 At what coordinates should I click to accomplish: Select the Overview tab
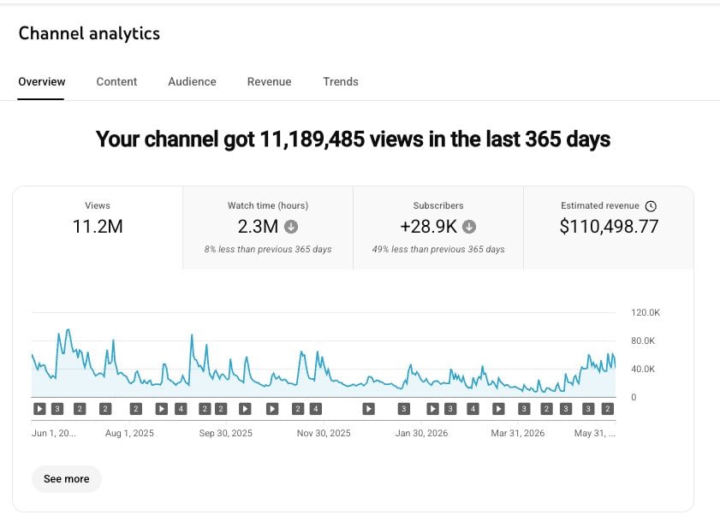click(41, 82)
